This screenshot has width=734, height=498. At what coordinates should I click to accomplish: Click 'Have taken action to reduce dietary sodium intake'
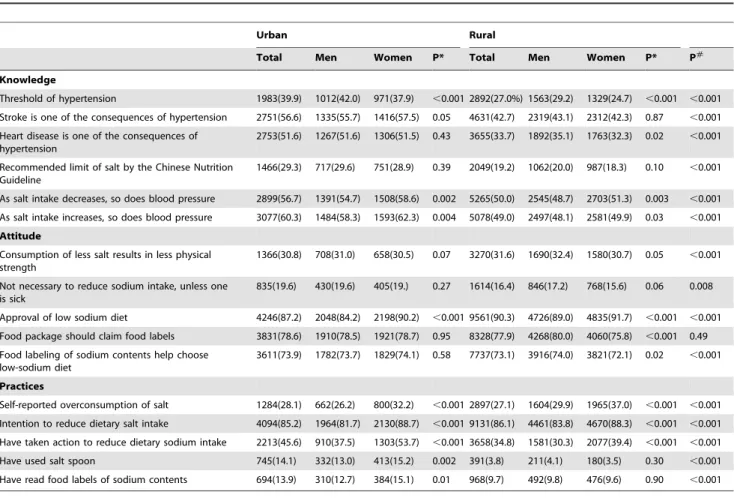click(x=113, y=443)
